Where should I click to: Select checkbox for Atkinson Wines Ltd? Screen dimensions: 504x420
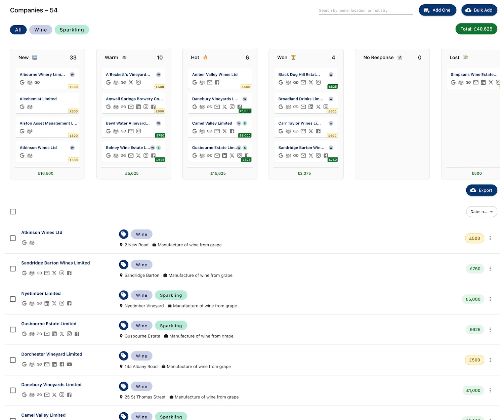click(x=13, y=238)
